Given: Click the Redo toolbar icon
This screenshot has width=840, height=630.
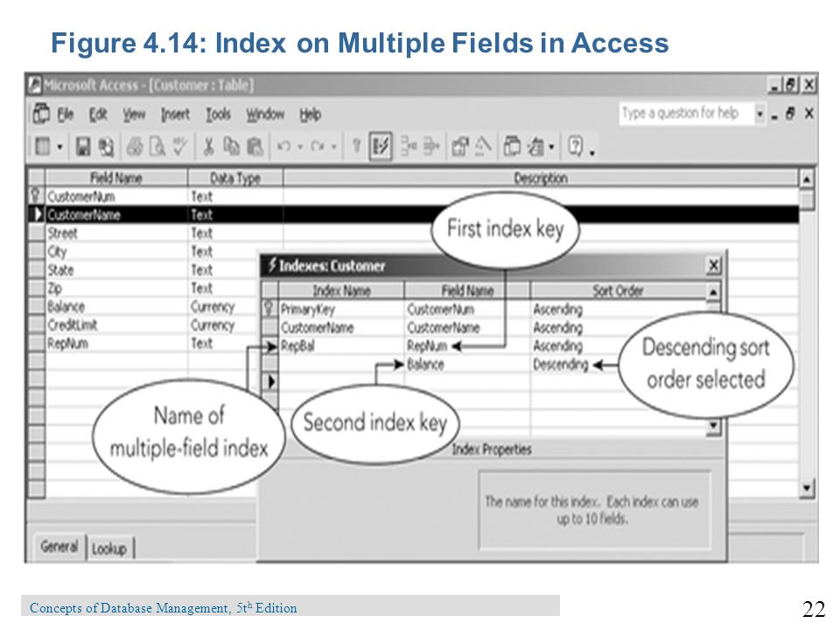Looking at the screenshot, I should (318, 146).
